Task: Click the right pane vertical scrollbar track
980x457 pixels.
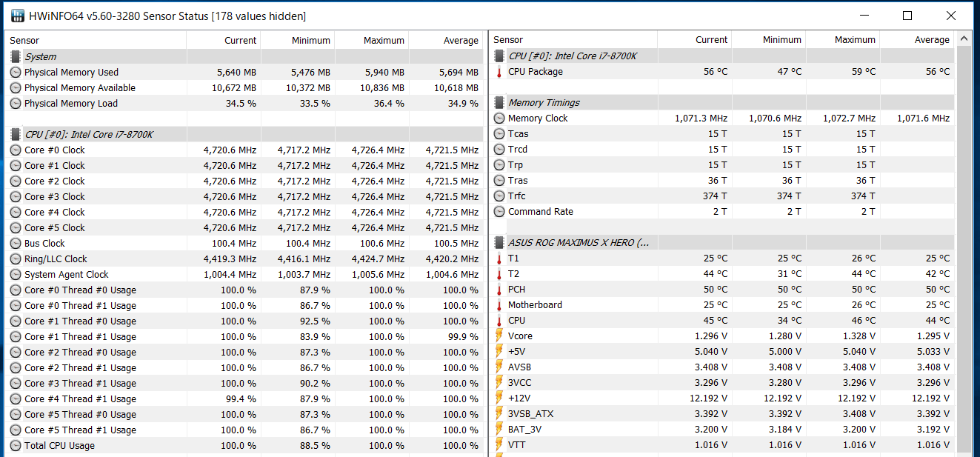Action: coord(964,252)
